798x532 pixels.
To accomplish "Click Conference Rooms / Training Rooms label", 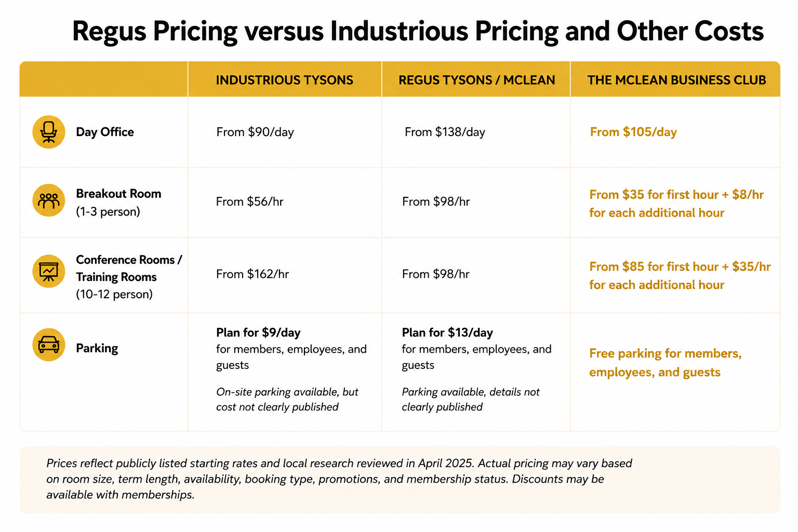I will pos(129,277).
